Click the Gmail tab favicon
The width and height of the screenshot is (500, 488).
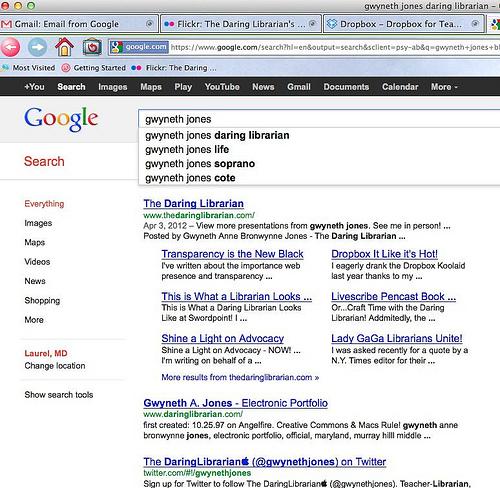tap(6, 24)
